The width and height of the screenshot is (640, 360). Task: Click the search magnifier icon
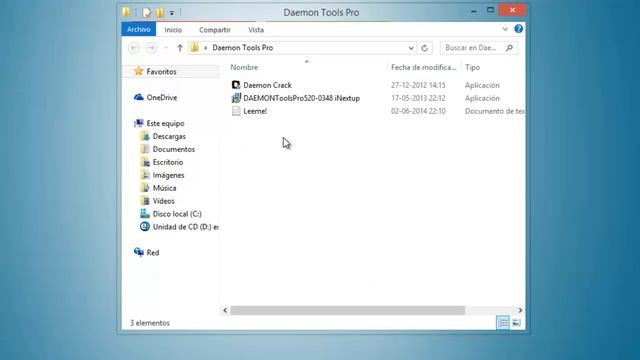point(509,48)
